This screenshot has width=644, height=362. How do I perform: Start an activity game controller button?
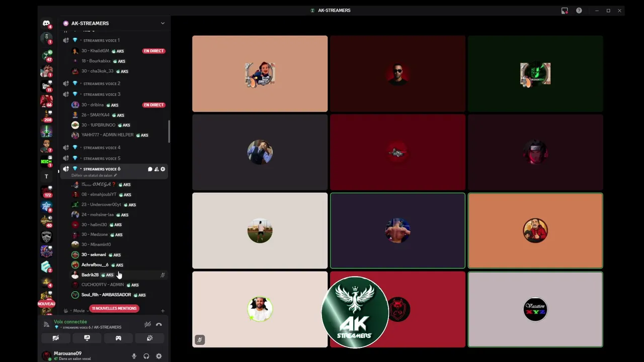click(x=118, y=338)
